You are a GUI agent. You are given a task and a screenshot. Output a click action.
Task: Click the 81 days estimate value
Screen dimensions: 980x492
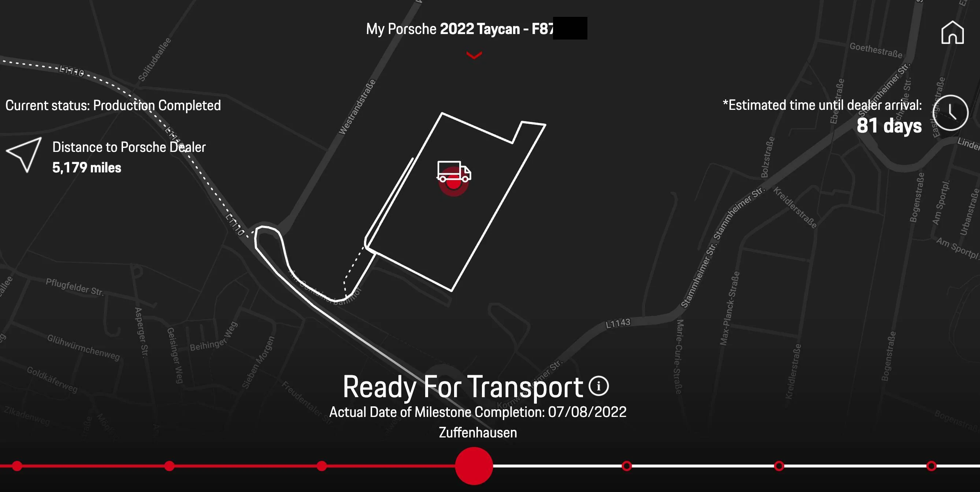889,126
